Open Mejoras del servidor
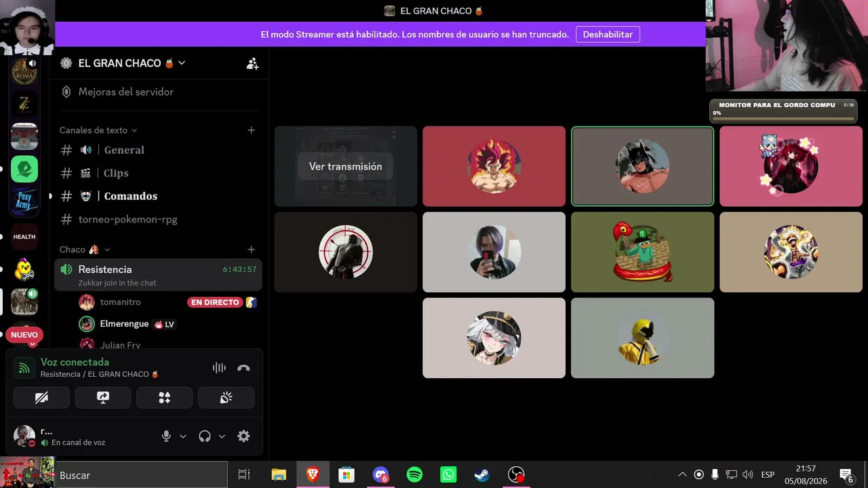 (158, 91)
